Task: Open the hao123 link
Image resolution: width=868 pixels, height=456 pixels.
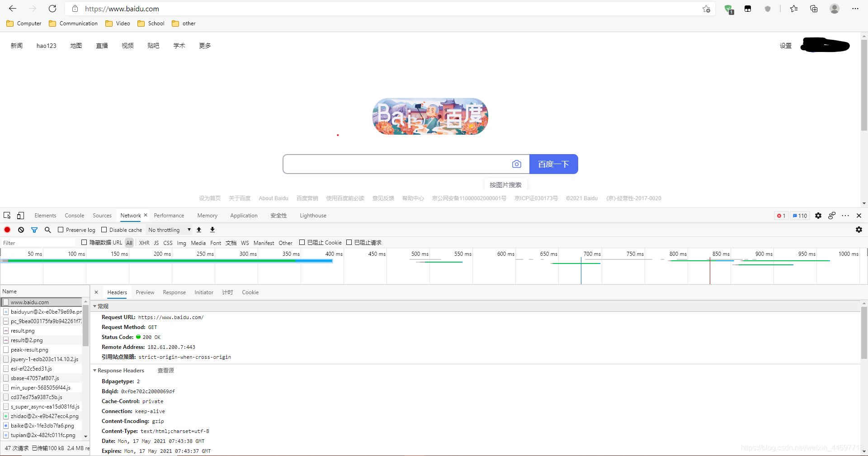Action: pyautogui.click(x=46, y=46)
